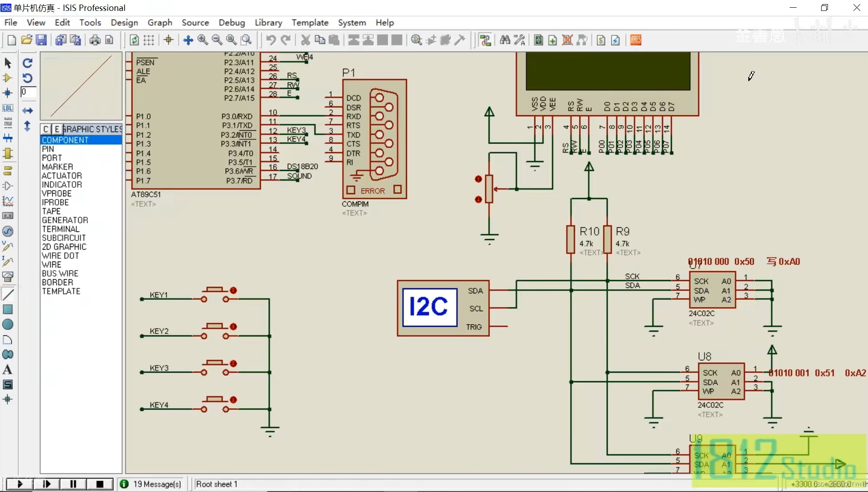Undo the last change
Screen dimensions: 868x492
coord(271,40)
